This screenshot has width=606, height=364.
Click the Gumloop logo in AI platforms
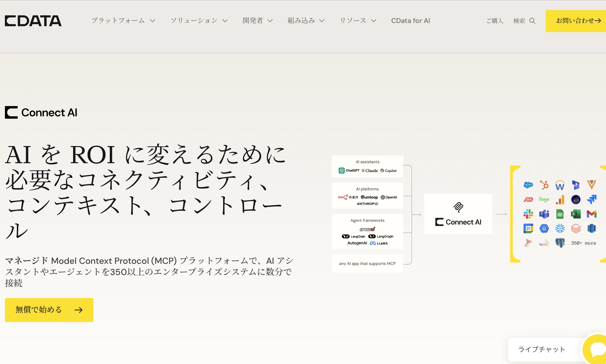[x=369, y=197]
